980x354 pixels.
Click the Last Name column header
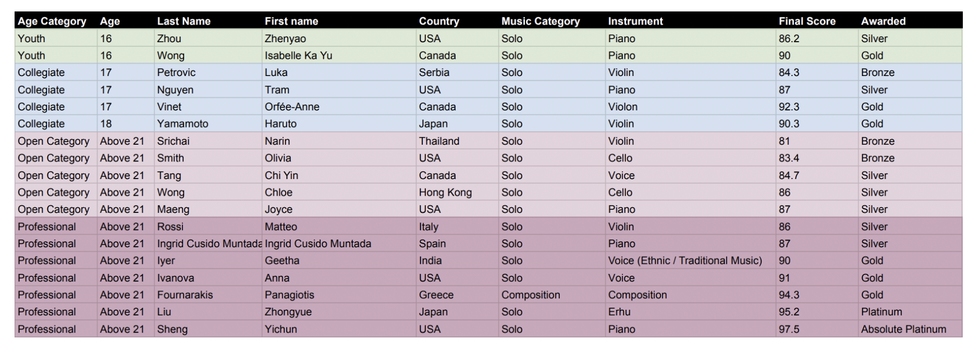coord(183,21)
